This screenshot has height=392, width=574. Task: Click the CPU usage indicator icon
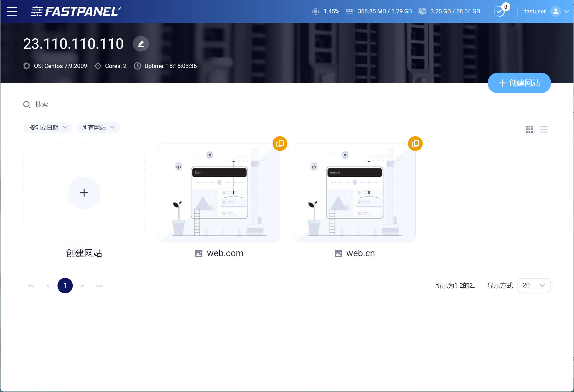pyautogui.click(x=315, y=11)
